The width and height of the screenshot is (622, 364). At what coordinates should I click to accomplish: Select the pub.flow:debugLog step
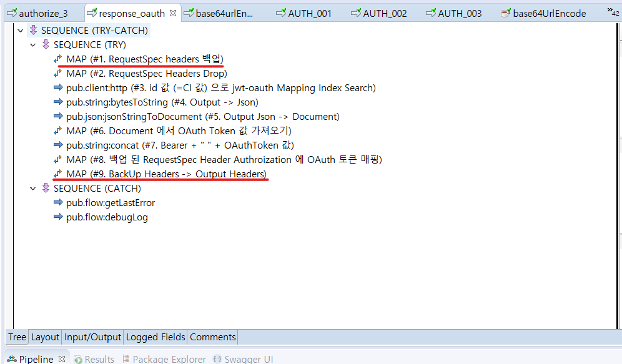coord(107,217)
